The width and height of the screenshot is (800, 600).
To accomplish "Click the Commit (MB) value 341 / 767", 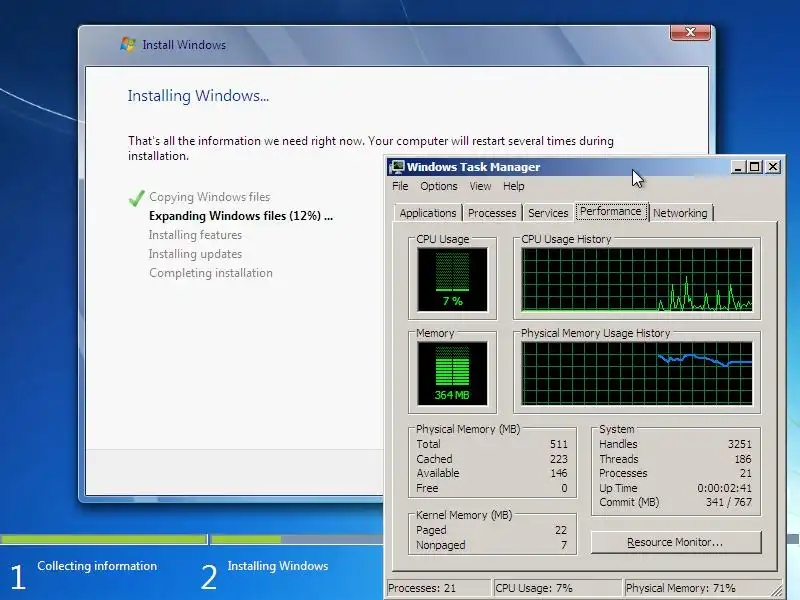I will [729, 503].
